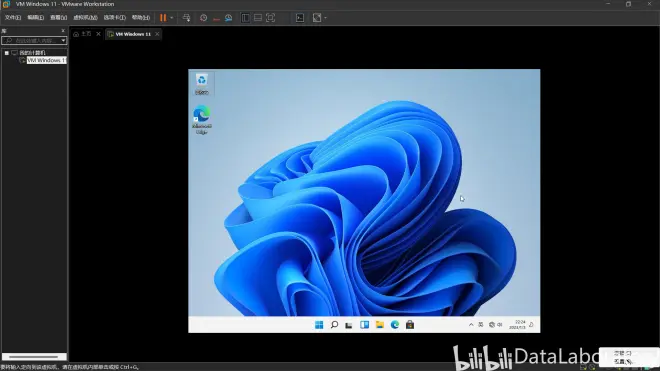This screenshot has height=371, width=660.
Task: Click the VMware application icon in title bar
Action: click(x=6, y=4)
